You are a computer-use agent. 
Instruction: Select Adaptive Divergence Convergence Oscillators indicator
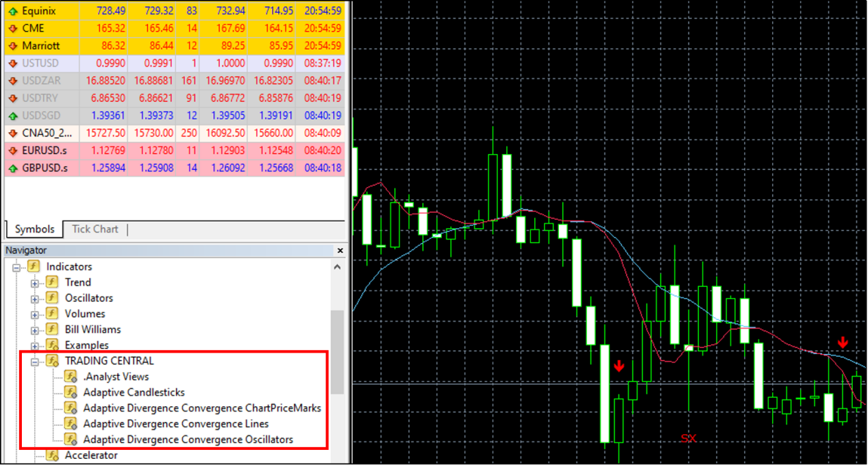click(x=188, y=440)
